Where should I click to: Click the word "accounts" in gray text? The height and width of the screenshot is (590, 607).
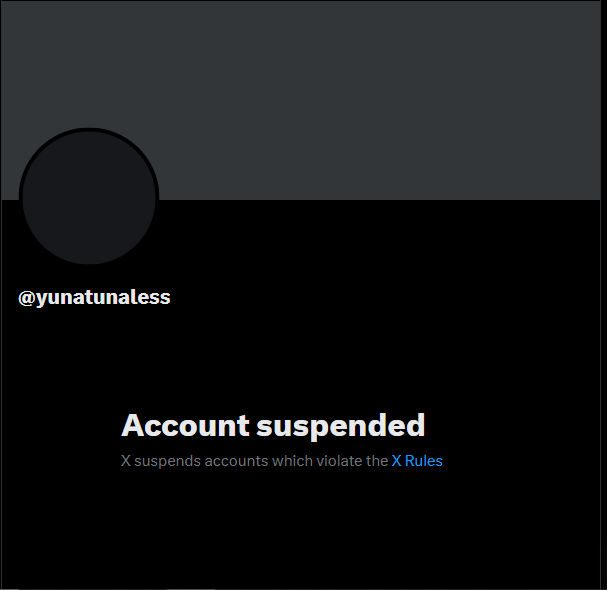[236, 461]
